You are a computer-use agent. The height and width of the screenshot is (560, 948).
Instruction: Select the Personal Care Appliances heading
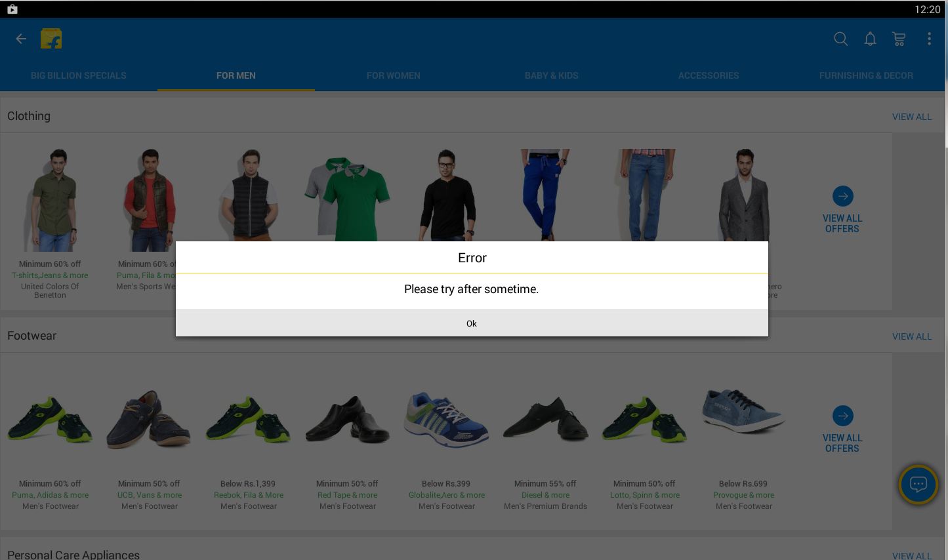(x=73, y=555)
